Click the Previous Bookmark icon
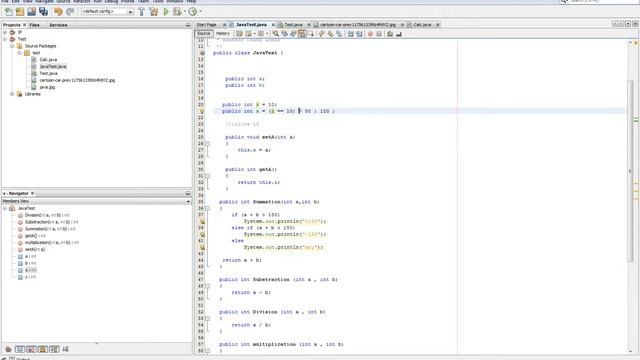640x360 pixels. (322, 34)
